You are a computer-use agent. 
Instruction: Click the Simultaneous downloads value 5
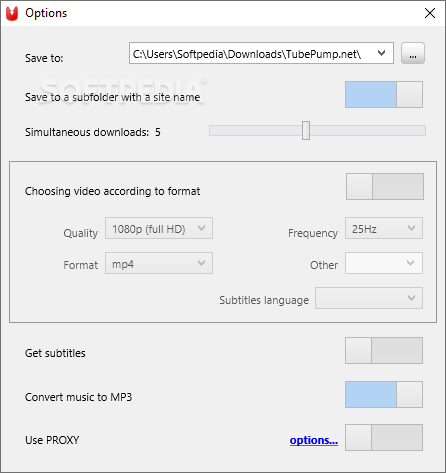(158, 132)
